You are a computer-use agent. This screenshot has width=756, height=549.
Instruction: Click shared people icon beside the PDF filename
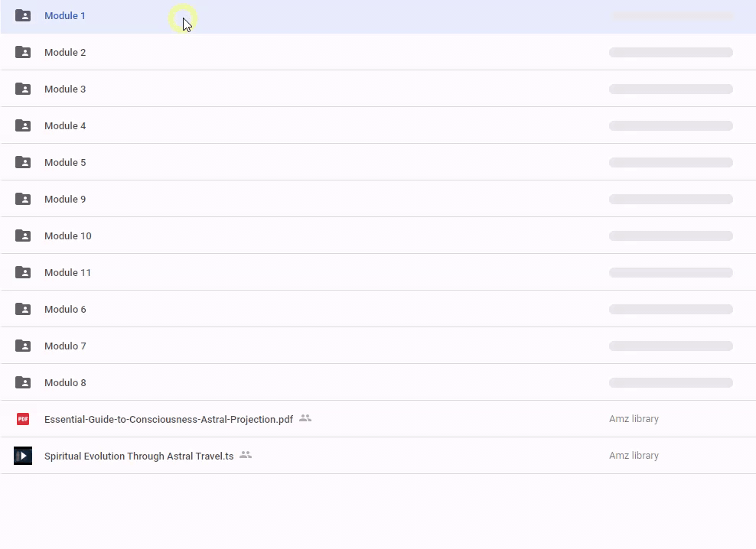[x=305, y=418]
